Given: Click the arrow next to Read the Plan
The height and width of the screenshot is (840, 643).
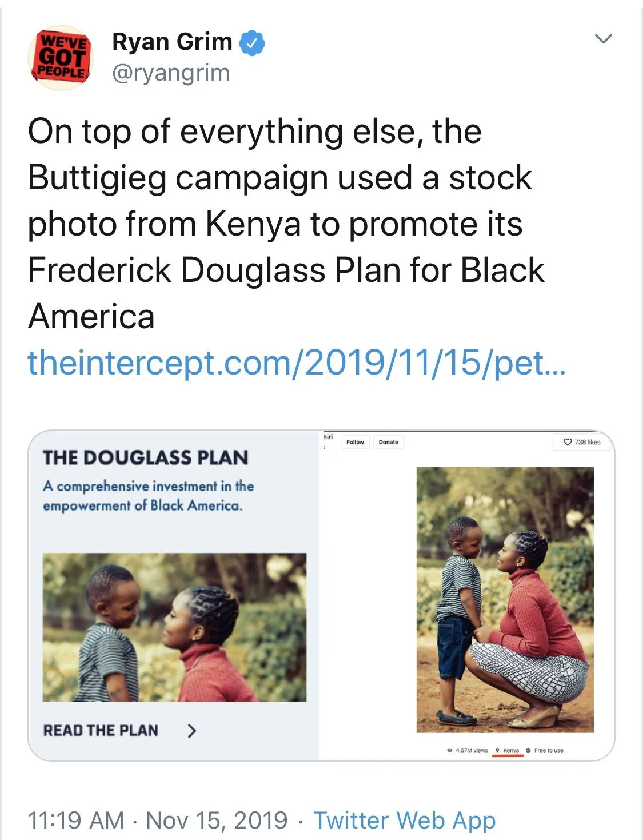Looking at the screenshot, I should click(192, 730).
